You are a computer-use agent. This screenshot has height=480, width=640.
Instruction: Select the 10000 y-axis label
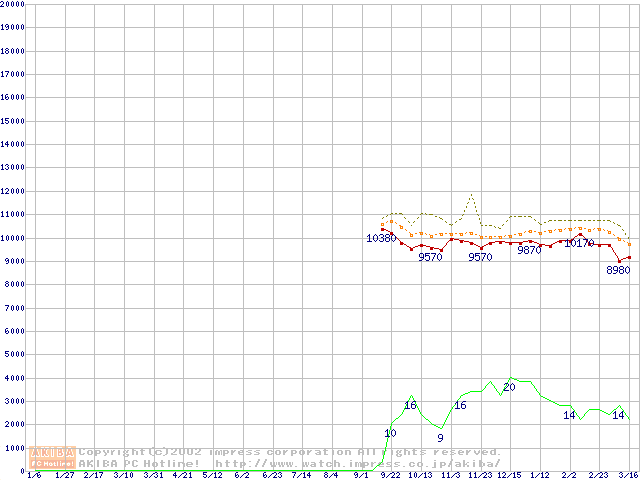pos(12,238)
